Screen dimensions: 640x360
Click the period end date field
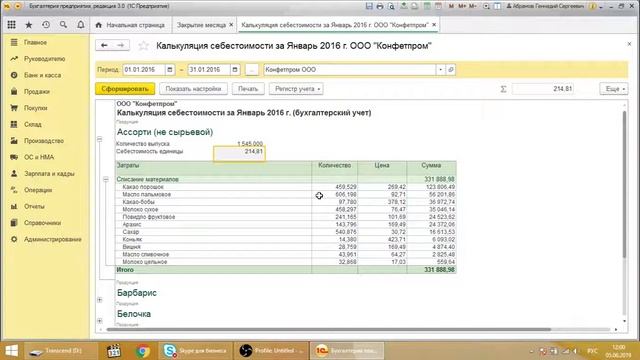(209, 70)
